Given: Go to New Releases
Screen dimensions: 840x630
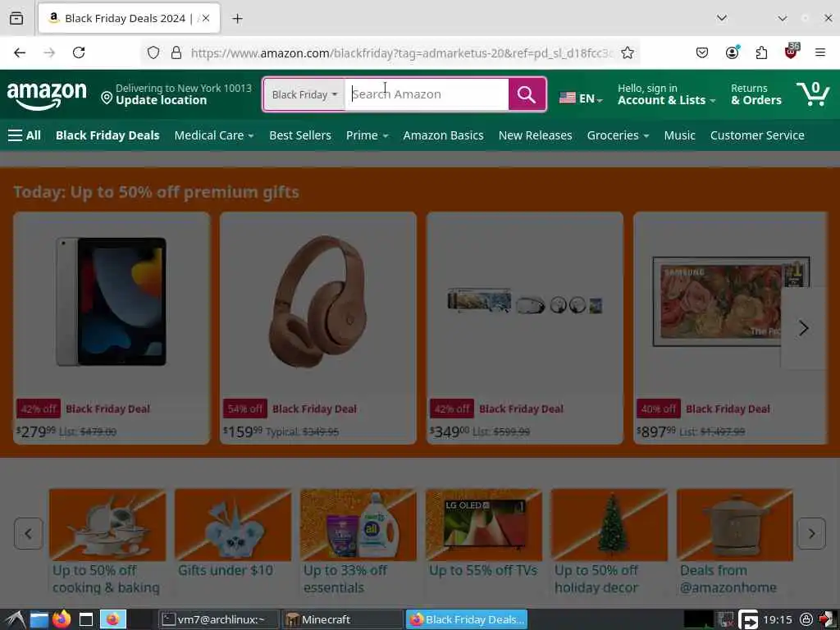Looking at the screenshot, I should [x=535, y=135].
